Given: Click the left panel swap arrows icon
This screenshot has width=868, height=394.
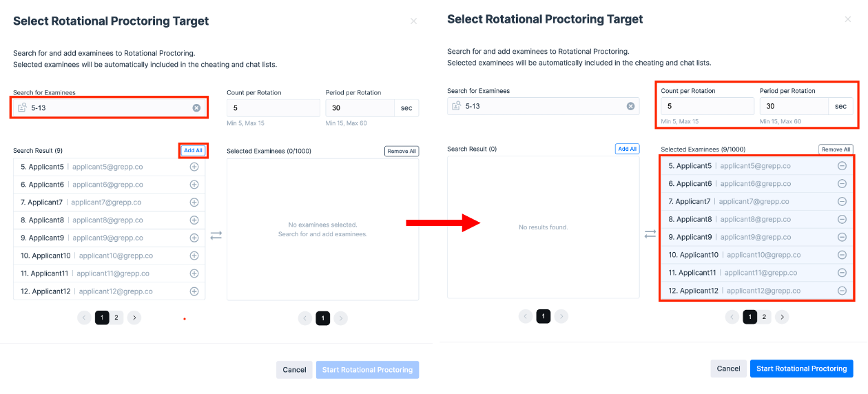Looking at the screenshot, I should click(x=216, y=235).
